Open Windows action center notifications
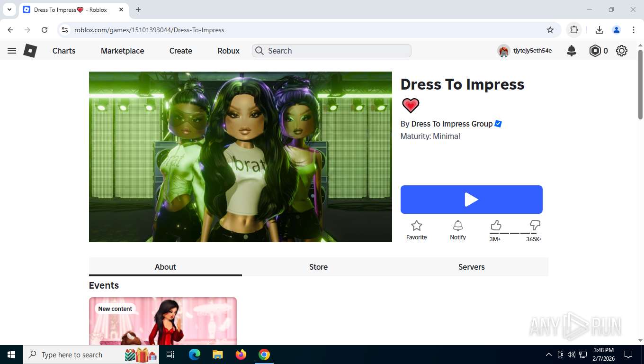 tap(628, 355)
